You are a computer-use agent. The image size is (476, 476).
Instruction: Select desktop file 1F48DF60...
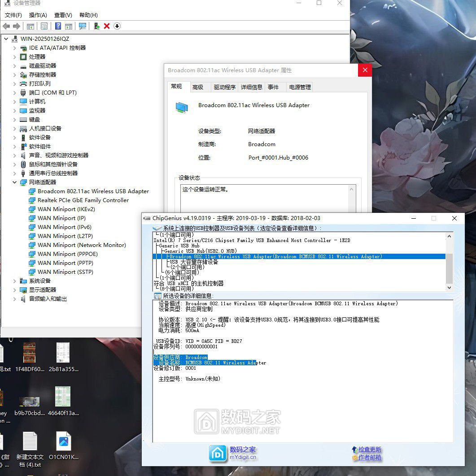pyautogui.click(x=30, y=357)
